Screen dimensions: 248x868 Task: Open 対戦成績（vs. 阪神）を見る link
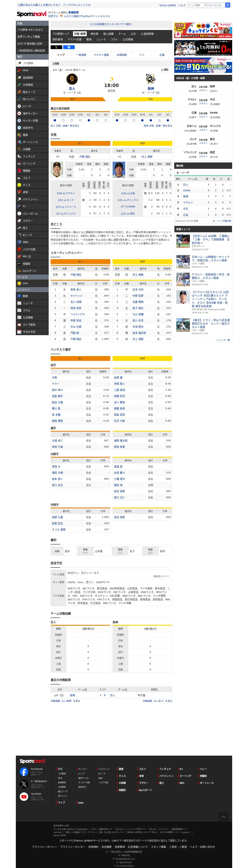pos(65,701)
